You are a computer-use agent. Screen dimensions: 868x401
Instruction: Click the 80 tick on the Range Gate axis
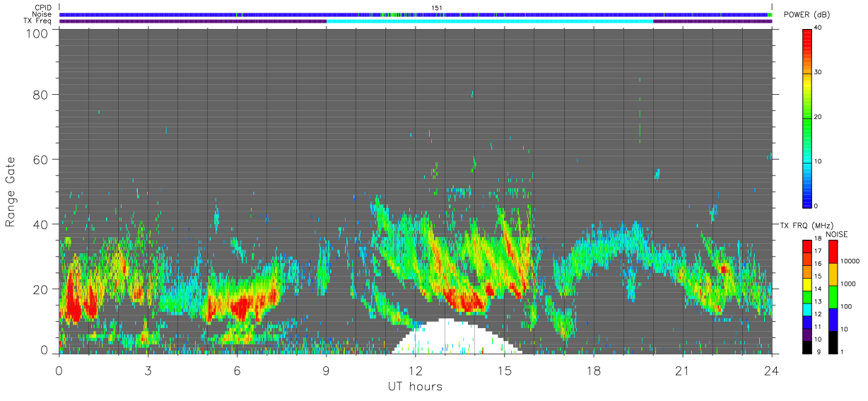coord(40,94)
